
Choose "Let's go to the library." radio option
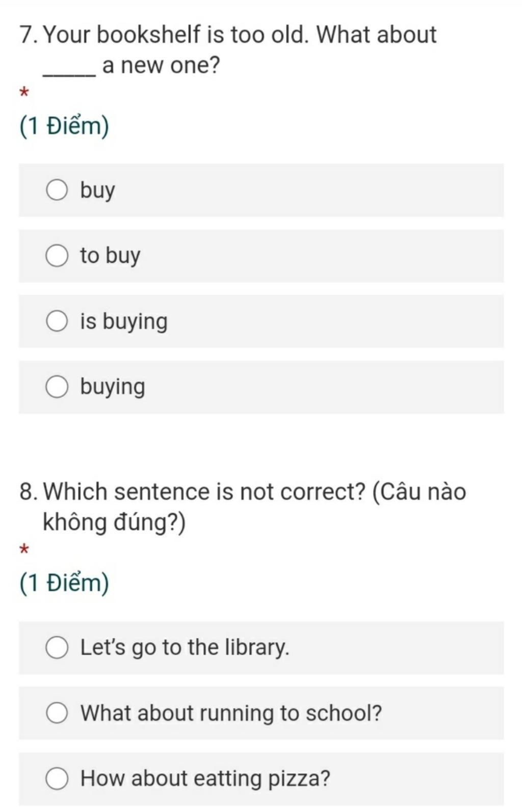[57, 647]
